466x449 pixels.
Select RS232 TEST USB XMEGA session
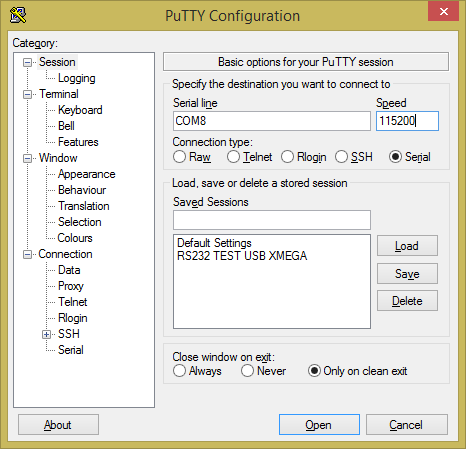[x=242, y=256]
